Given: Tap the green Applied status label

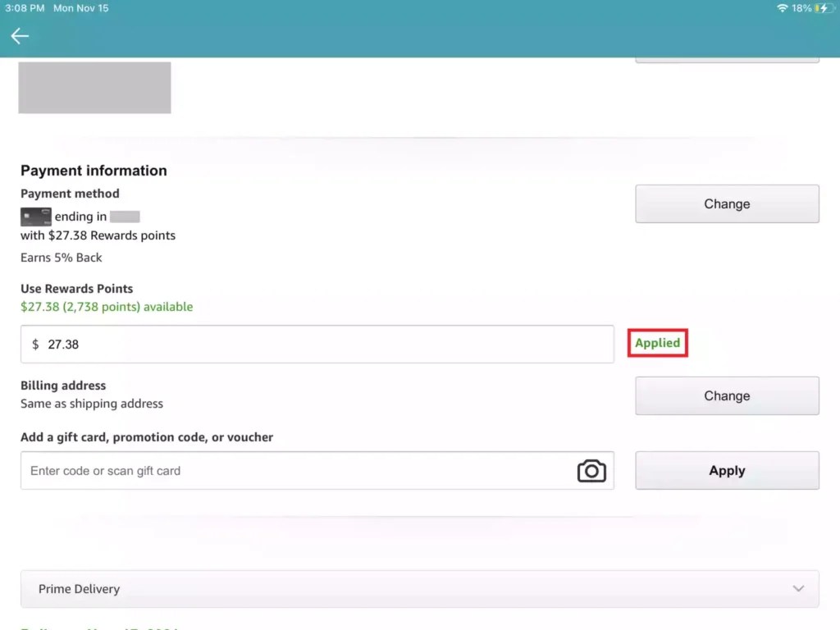Looking at the screenshot, I should tap(657, 343).
